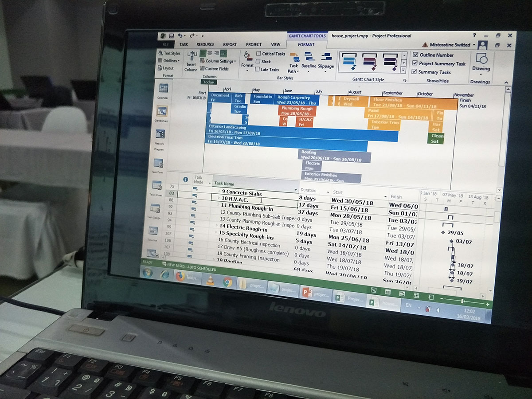Expand the Gantt Chart Style gallery
Screen dimensions: 532x399
click(403, 71)
